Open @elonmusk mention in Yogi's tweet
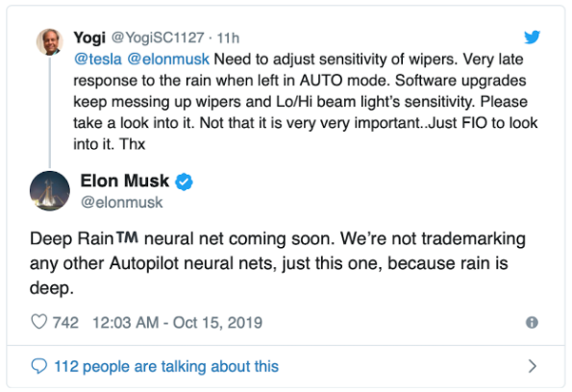Image resolution: width=572 pixels, height=392 pixels. click(168, 59)
